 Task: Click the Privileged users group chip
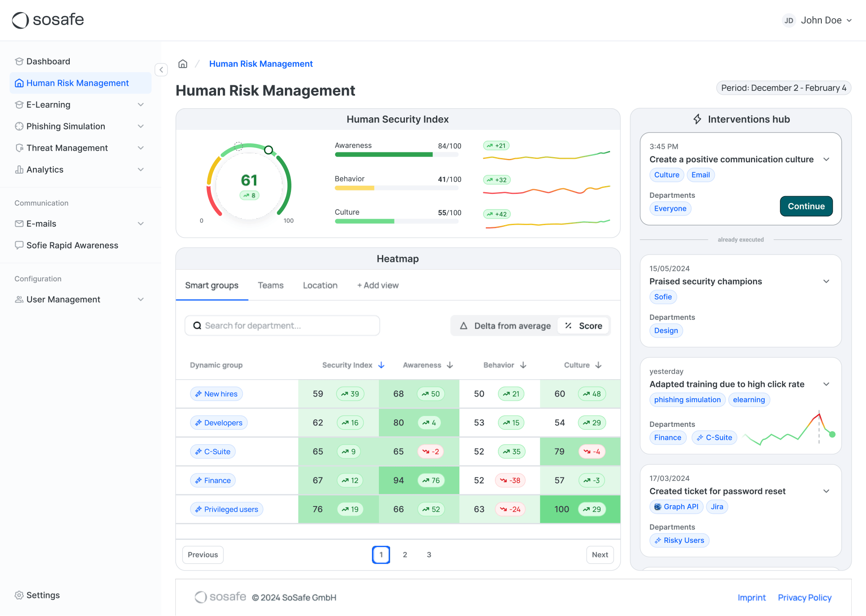pyautogui.click(x=226, y=510)
